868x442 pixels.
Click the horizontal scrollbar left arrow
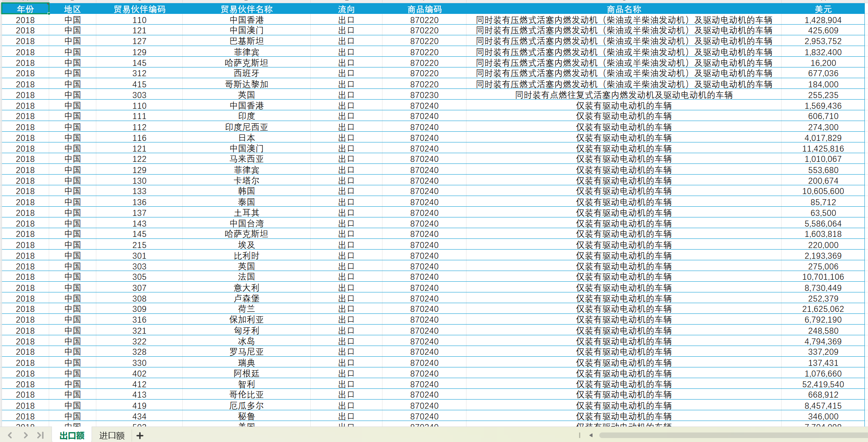pyautogui.click(x=591, y=435)
